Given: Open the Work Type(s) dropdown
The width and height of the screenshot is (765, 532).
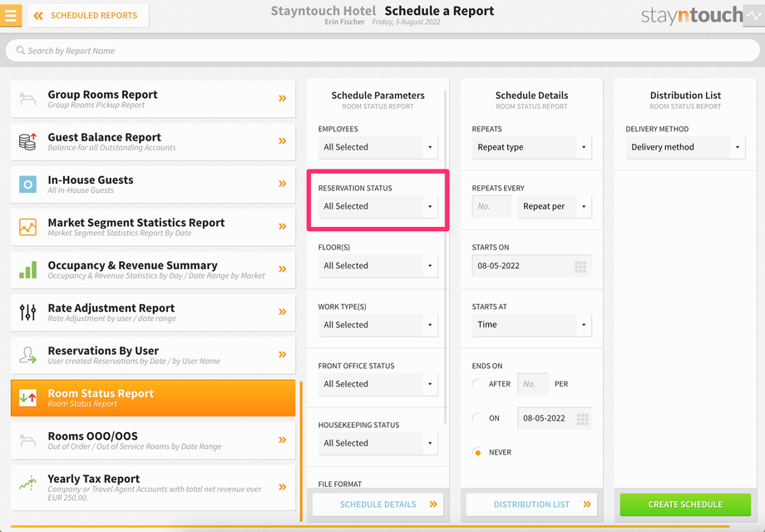Looking at the screenshot, I should click(378, 325).
